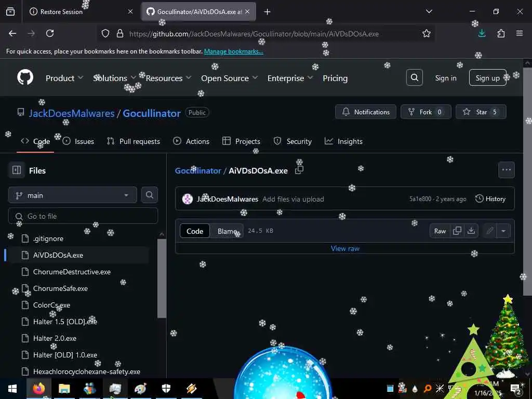The image size is (532, 399).
Task: Collapse the file tree panel icon
Action: tap(17, 170)
